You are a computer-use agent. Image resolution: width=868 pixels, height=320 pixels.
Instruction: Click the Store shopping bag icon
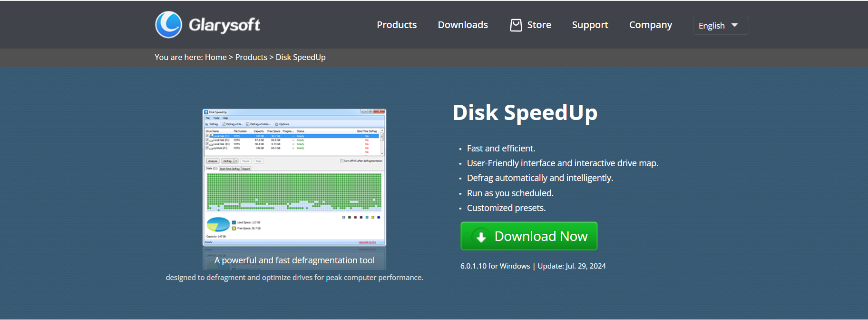click(x=516, y=25)
